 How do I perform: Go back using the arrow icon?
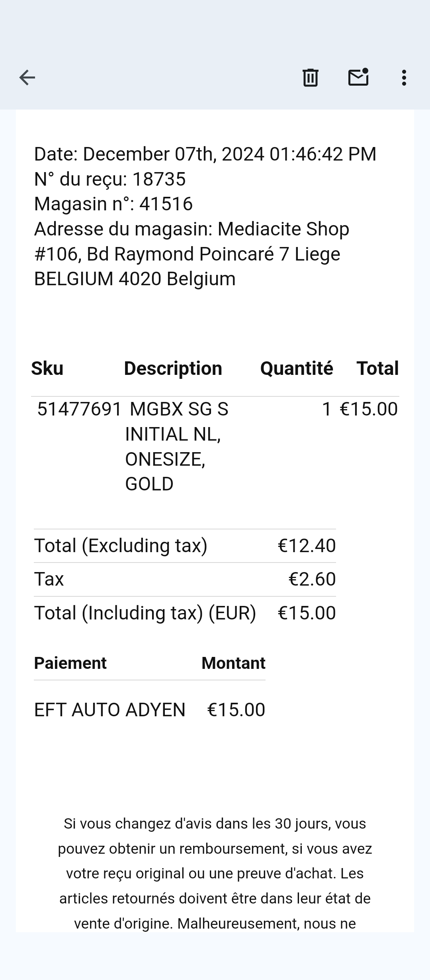(27, 77)
